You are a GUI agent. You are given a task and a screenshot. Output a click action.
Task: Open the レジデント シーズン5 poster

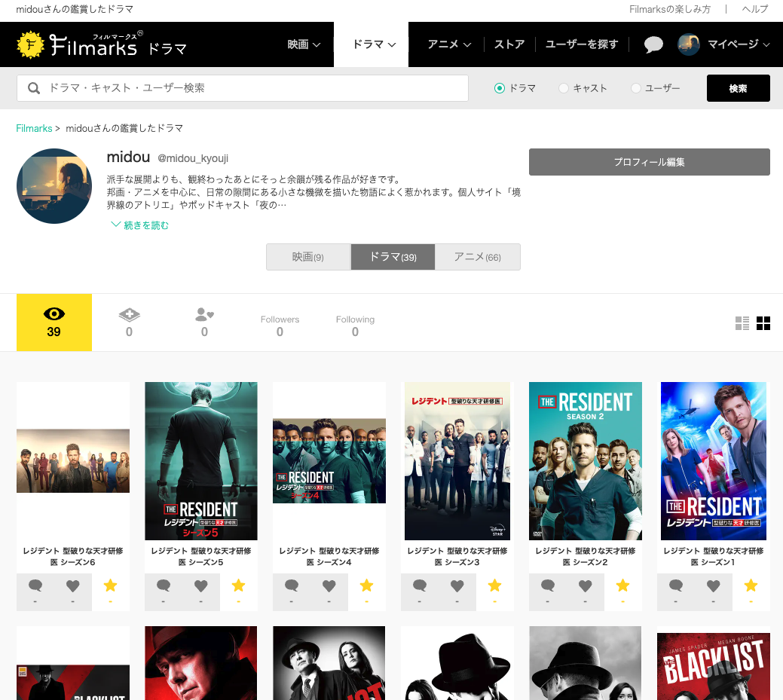point(200,461)
